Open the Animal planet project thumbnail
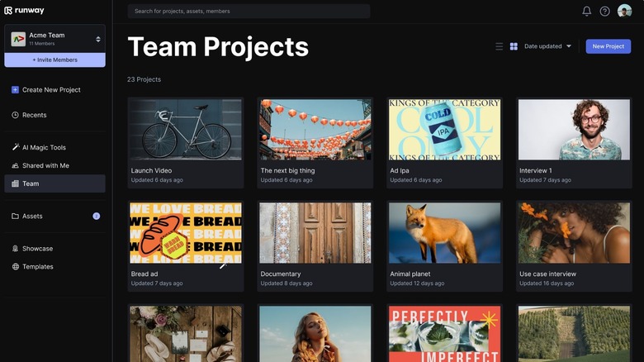This screenshot has height=362, width=644. (x=444, y=233)
